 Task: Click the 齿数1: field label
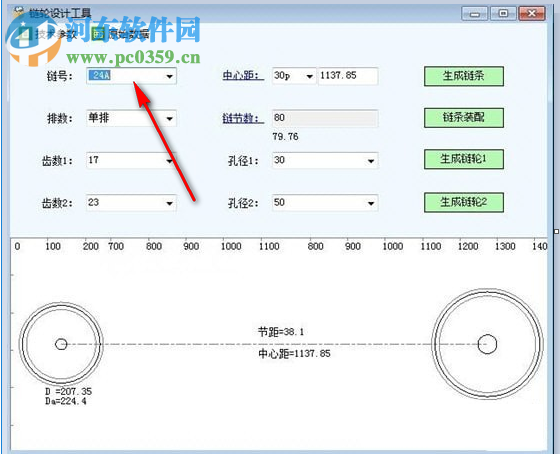[57, 161]
